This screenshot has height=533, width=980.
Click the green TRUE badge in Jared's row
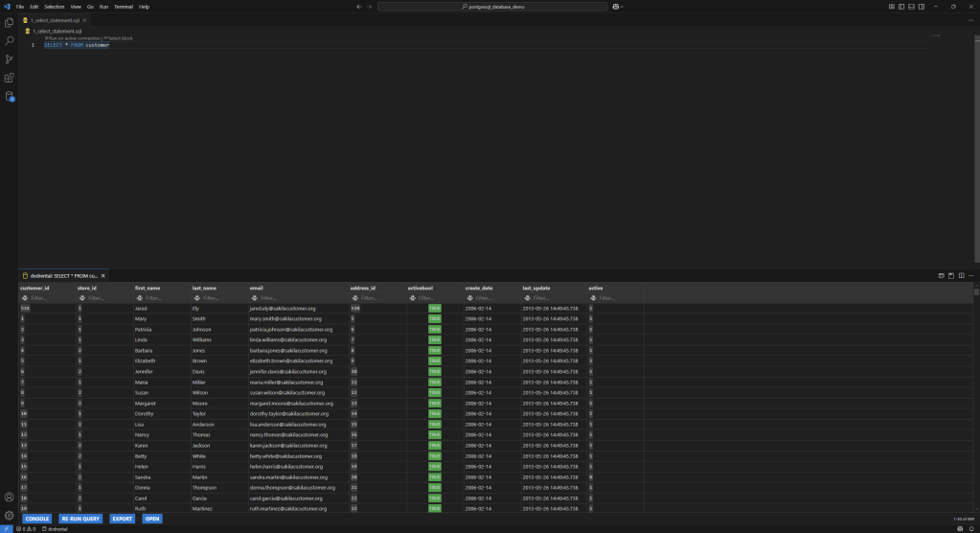(435, 308)
